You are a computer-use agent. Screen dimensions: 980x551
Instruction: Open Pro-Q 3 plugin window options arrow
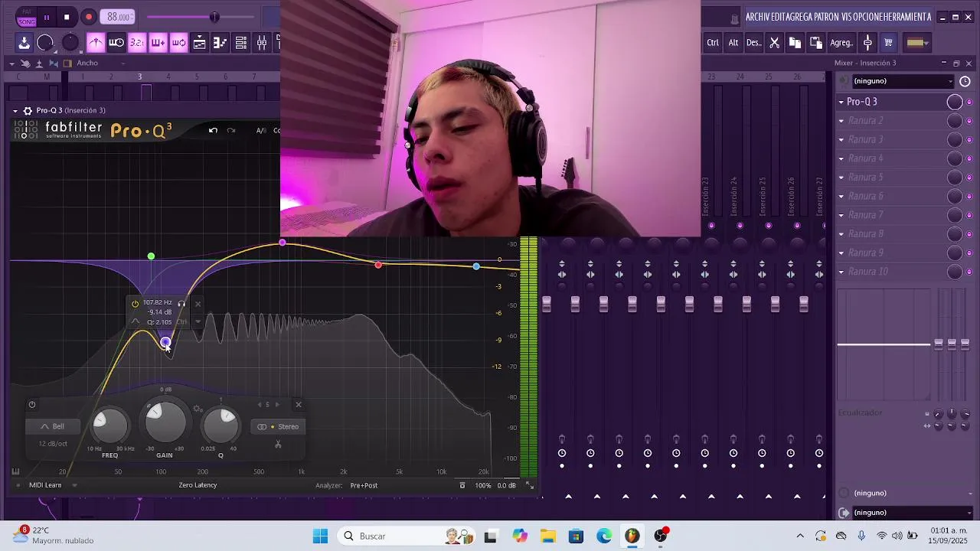click(x=15, y=110)
